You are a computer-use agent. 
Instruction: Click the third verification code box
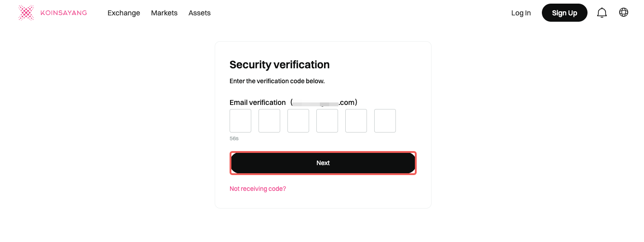(298, 121)
